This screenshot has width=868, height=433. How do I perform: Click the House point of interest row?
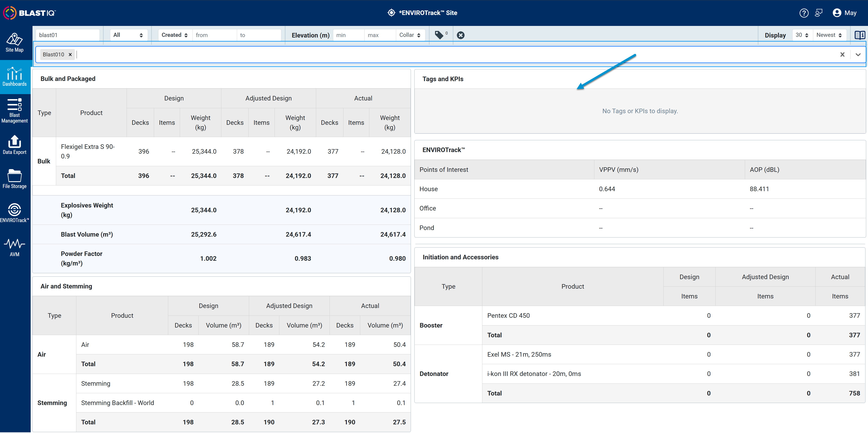pos(640,189)
